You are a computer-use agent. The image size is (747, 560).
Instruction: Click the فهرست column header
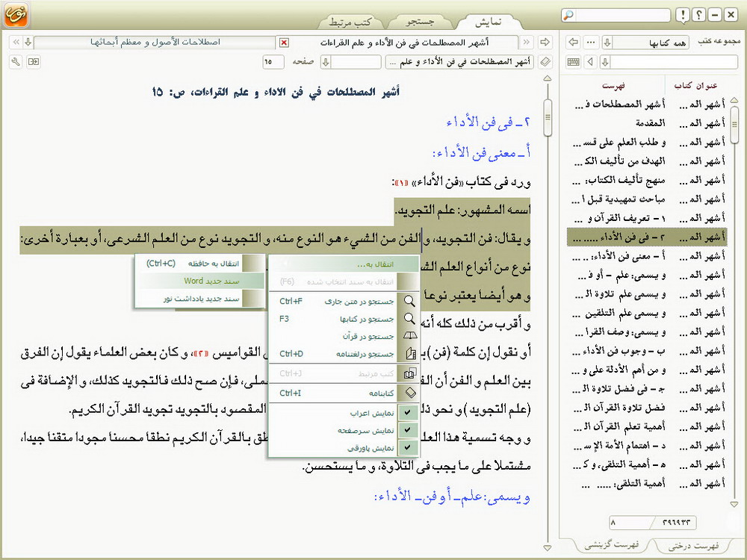click(x=613, y=86)
